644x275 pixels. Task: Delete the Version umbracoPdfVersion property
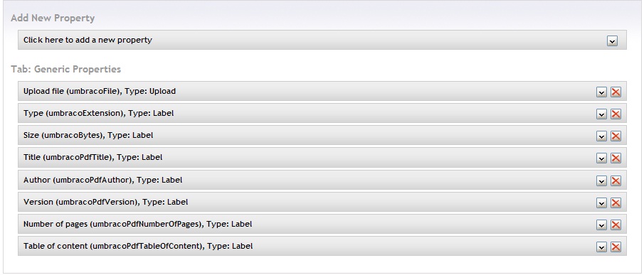[616, 203]
